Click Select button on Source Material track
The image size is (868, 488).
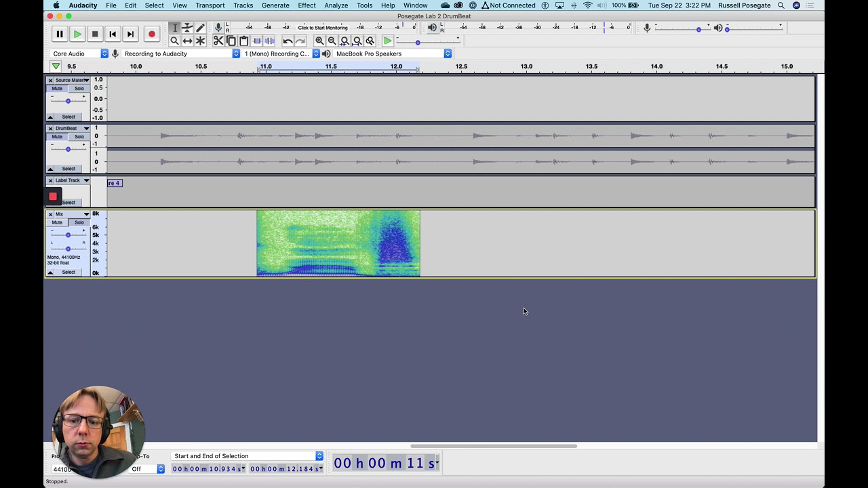[x=68, y=117]
